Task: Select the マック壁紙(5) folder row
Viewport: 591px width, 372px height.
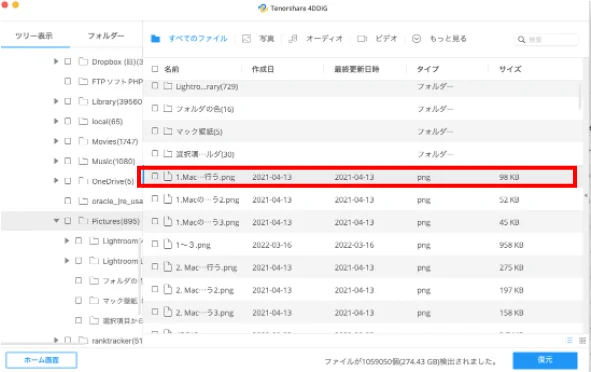Action: [x=363, y=131]
